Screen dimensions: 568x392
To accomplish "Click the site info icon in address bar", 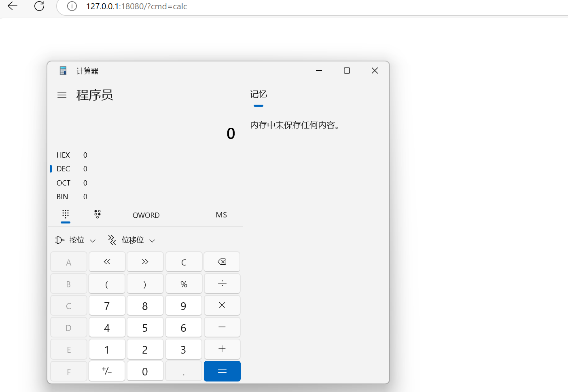I will pos(72,6).
